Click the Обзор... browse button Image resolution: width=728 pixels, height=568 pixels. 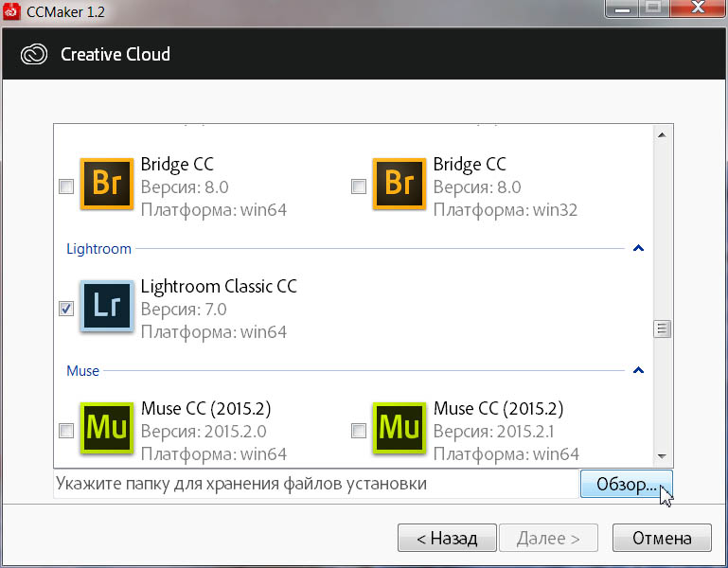point(627,484)
